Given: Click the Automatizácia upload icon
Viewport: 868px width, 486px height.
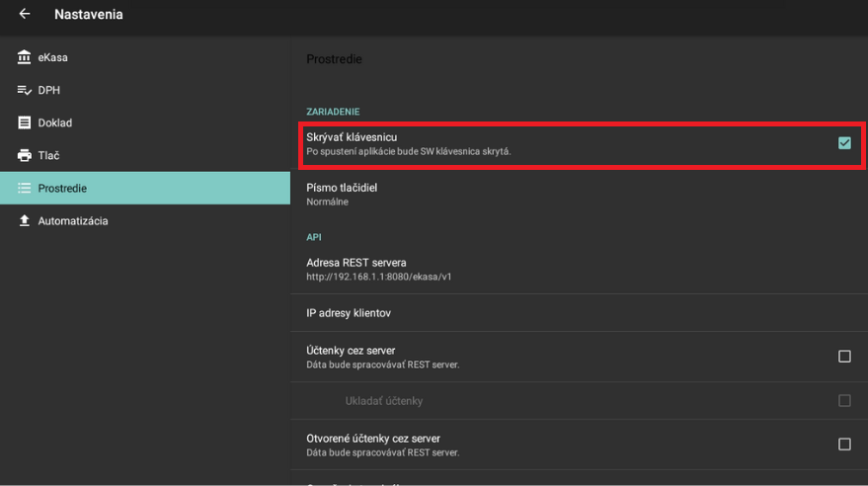Looking at the screenshot, I should click(25, 220).
